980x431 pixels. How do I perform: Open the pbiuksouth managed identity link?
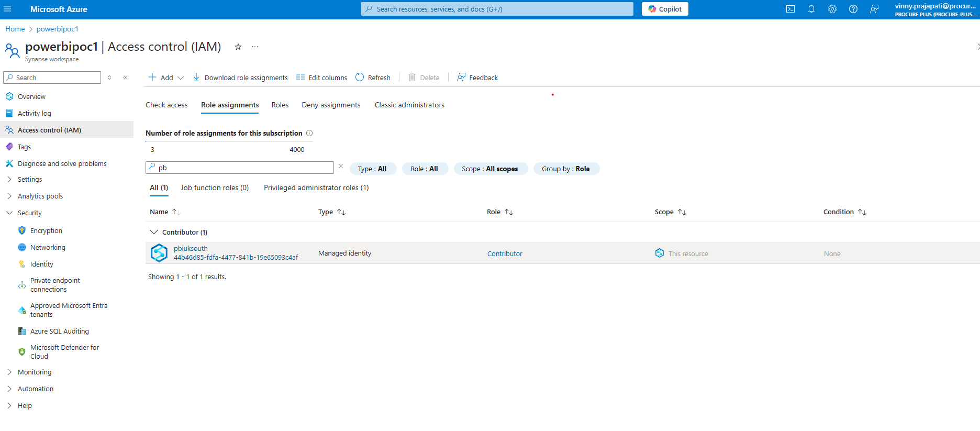click(191, 248)
